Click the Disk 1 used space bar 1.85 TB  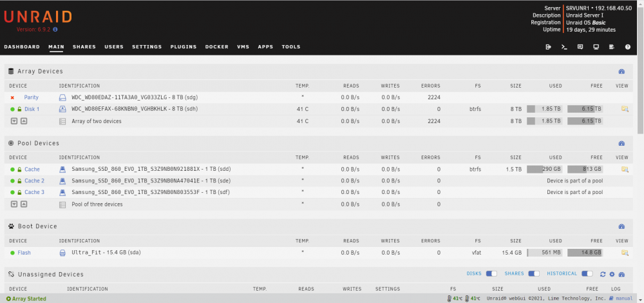(x=544, y=109)
